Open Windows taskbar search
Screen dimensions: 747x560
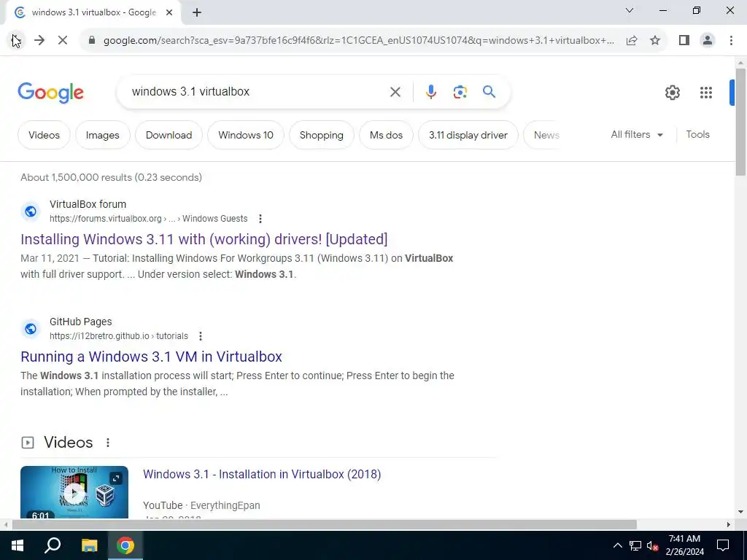tap(53, 545)
